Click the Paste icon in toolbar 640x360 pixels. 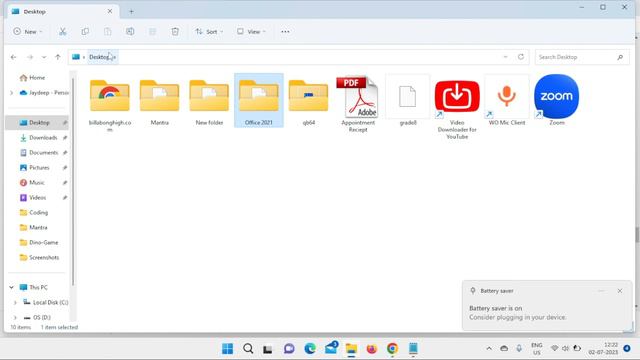107,31
